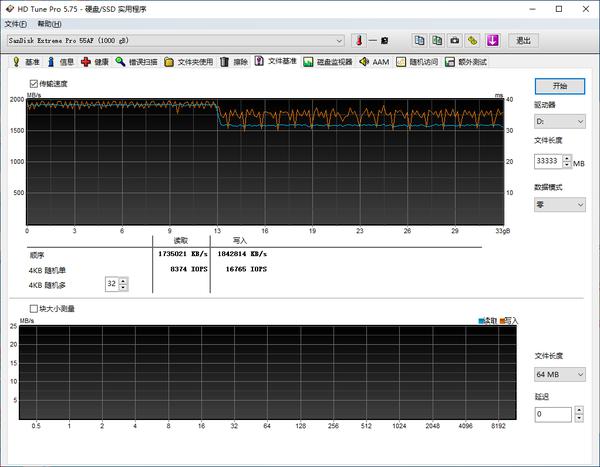This screenshot has width=600, height=467.
Task: Click the copy text to clipboard icon
Action: coord(420,41)
